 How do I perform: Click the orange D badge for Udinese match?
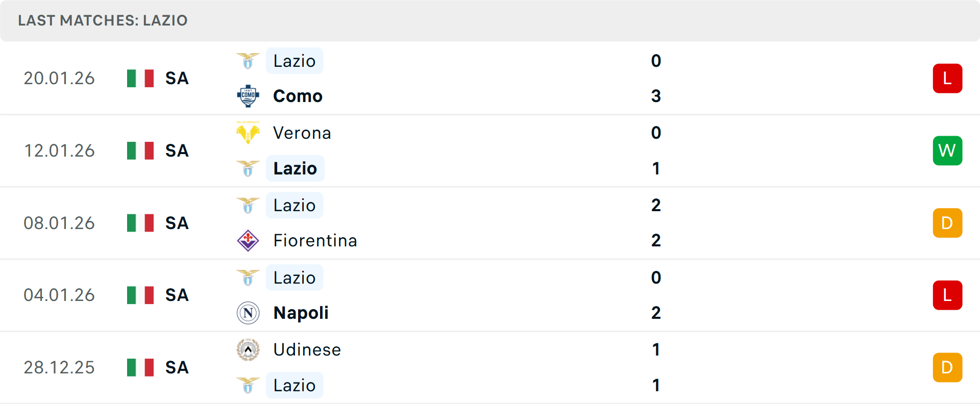tap(947, 367)
